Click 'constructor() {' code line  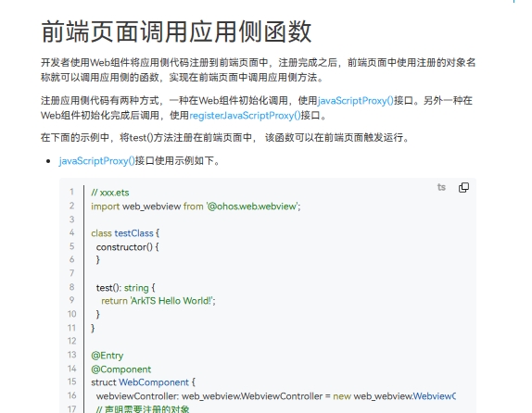point(128,247)
